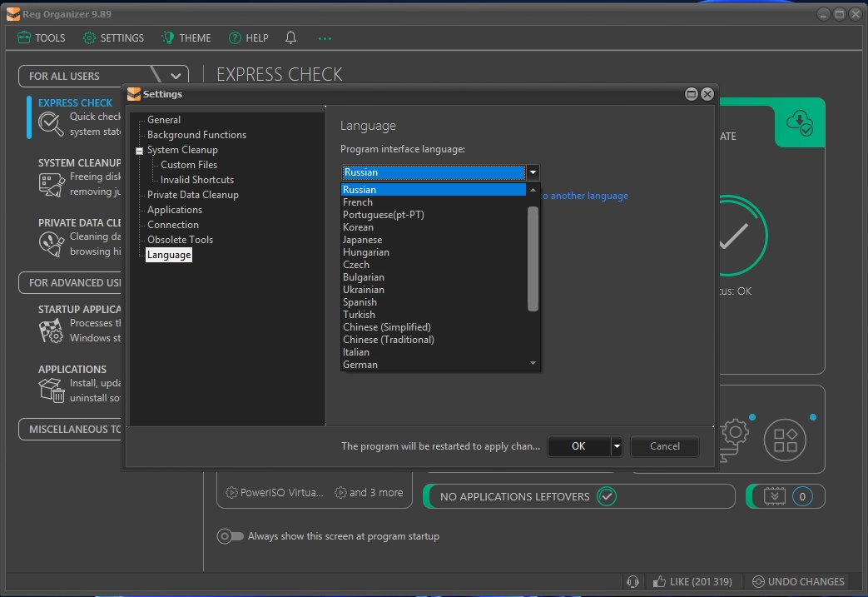Open the Theme menu
The width and height of the screenshot is (868, 597).
pos(186,37)
